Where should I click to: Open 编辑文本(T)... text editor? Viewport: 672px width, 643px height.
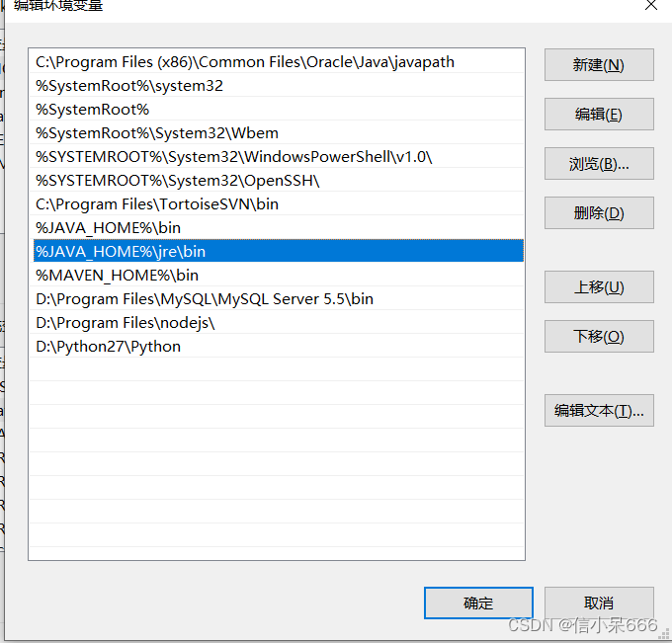[x=599, y=410]
